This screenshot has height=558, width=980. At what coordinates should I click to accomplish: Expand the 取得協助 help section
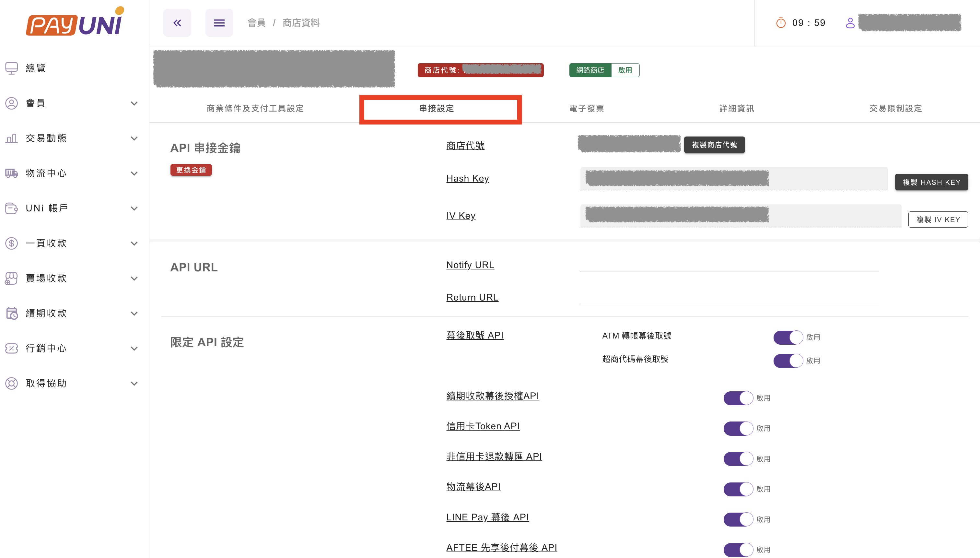tap(134, 383)
